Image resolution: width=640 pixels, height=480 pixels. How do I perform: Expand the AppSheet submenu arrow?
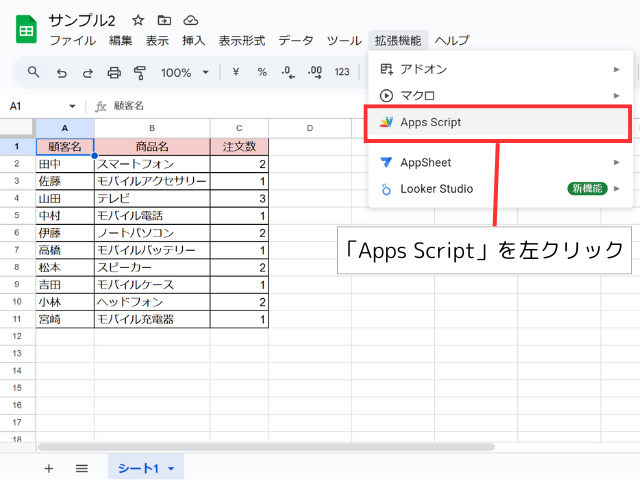[x=616, y=162]
